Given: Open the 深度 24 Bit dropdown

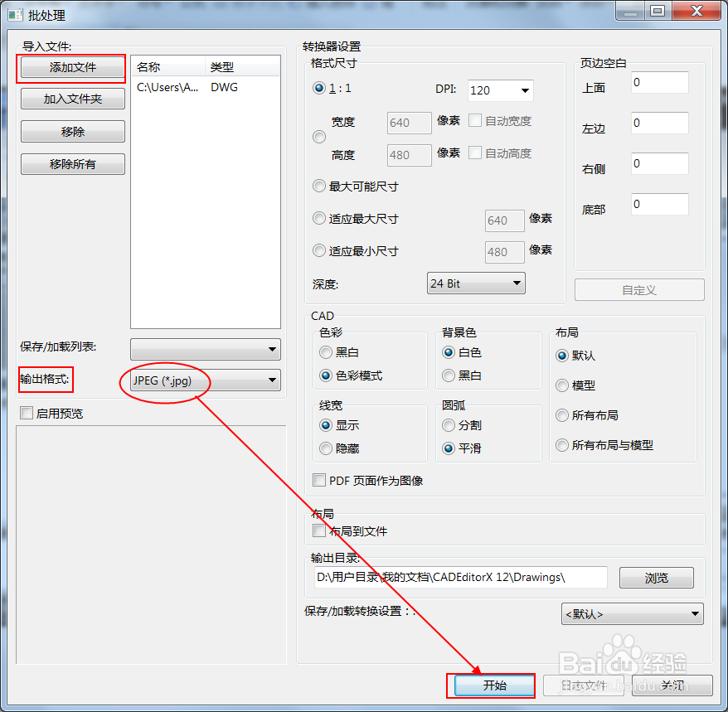Looking at the screenshot, I should click(x=476, y=283).
